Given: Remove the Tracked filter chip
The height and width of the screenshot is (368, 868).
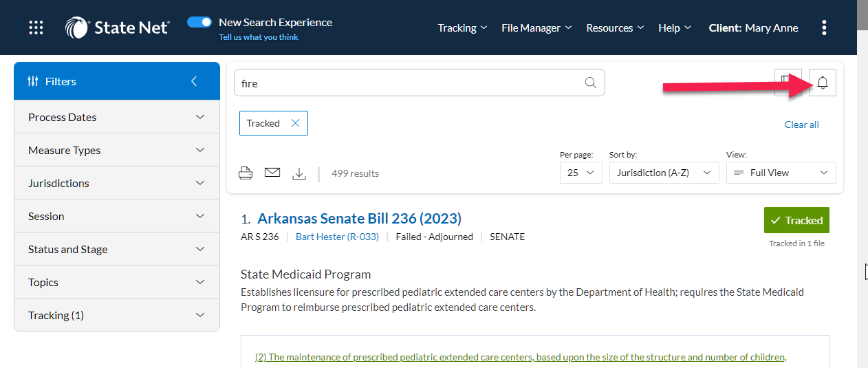Looking at the screenshot, I should (x=296, y=123).
